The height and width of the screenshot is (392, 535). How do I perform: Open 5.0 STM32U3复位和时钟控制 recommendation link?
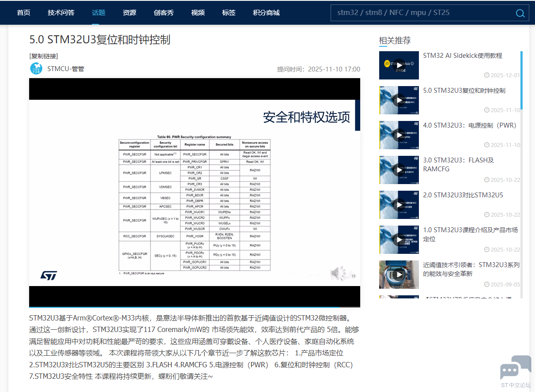(x=464, y=90)
